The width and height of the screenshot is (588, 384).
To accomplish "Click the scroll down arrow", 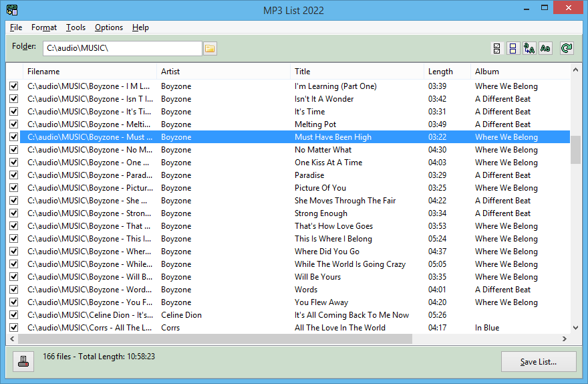I will coord(575,328).
